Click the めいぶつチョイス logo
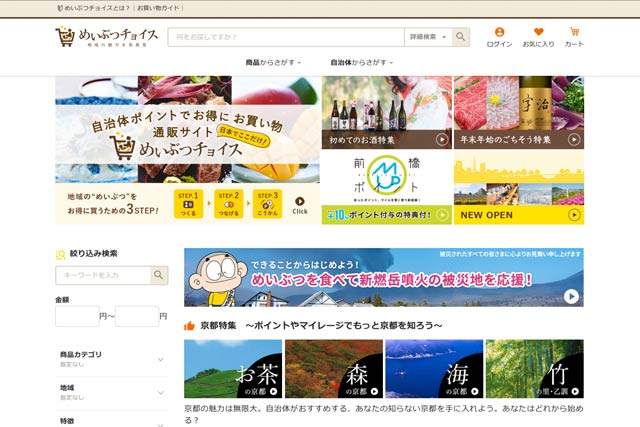Viewport: 640px width, 427px height. [x=107, y=37]
